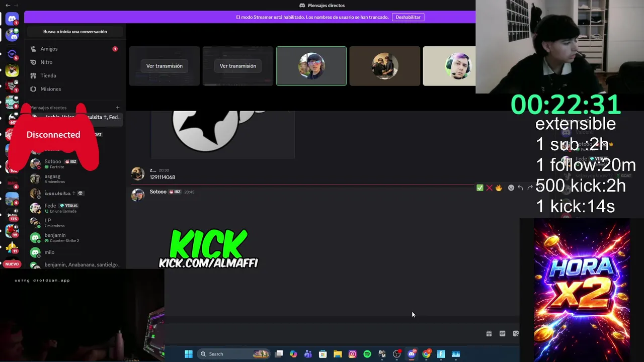Click the second Ver transmisión button

[238, 66]
